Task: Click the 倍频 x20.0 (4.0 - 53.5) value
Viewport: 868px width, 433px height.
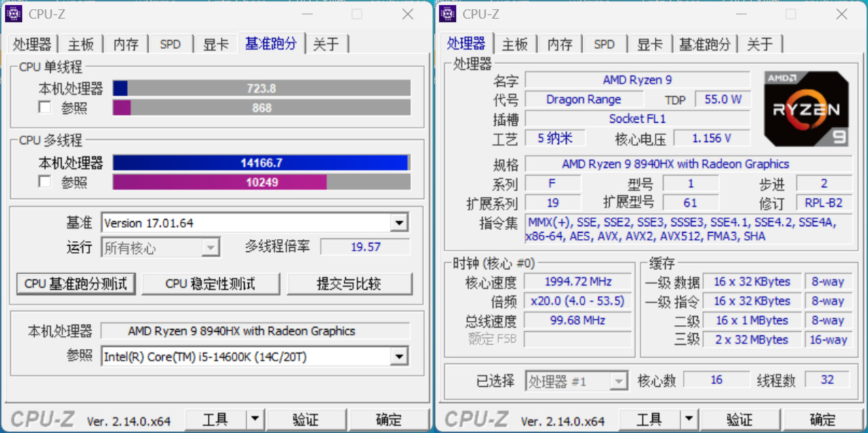Action: pyautogui.click(x=578, y=301)
